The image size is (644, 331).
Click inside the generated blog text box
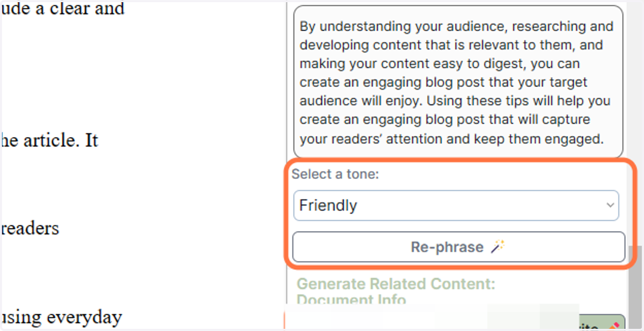click(x=458, y=82)
